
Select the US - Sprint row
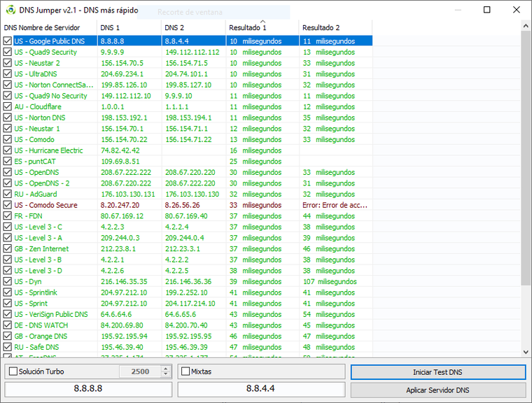click(x=188, y=303)
